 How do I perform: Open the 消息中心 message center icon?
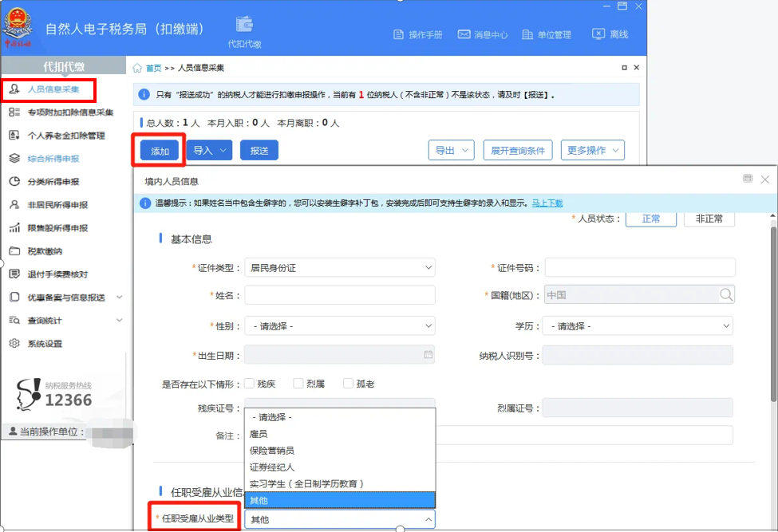465,35
